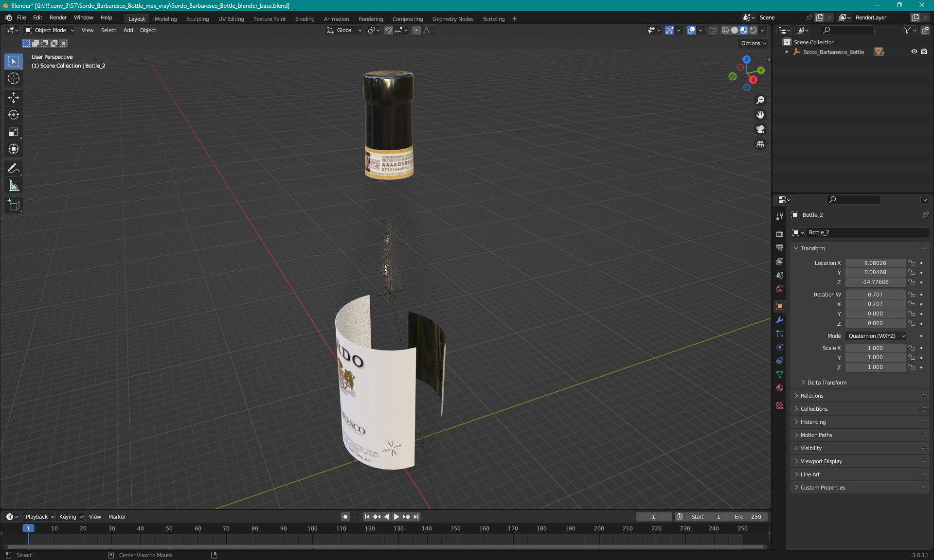This screenshot has height=560, width=934.
Task: Select the Add Cube tool
Action: pos(14,205)
